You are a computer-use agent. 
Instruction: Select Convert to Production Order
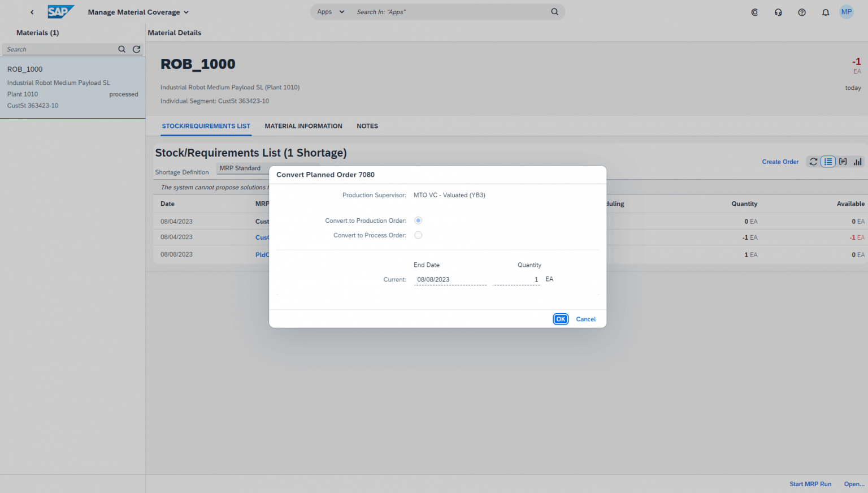point(418,220)
